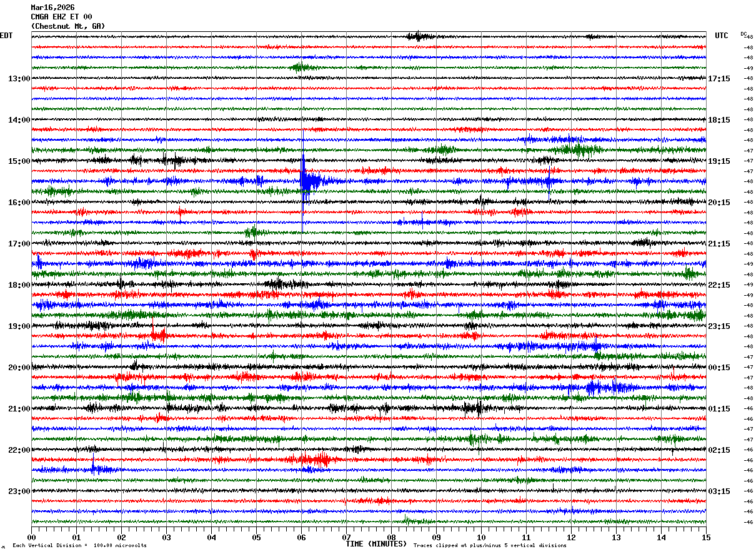Viewport: 756px width, 554px height.
Task: Click the 20:15 UTC time label
Action: click(719, 202)
